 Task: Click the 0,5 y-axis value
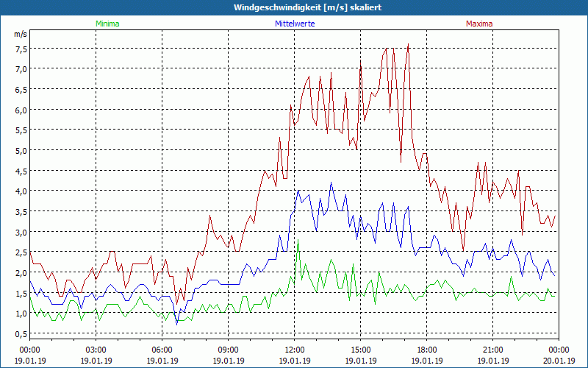pos(20,334)
